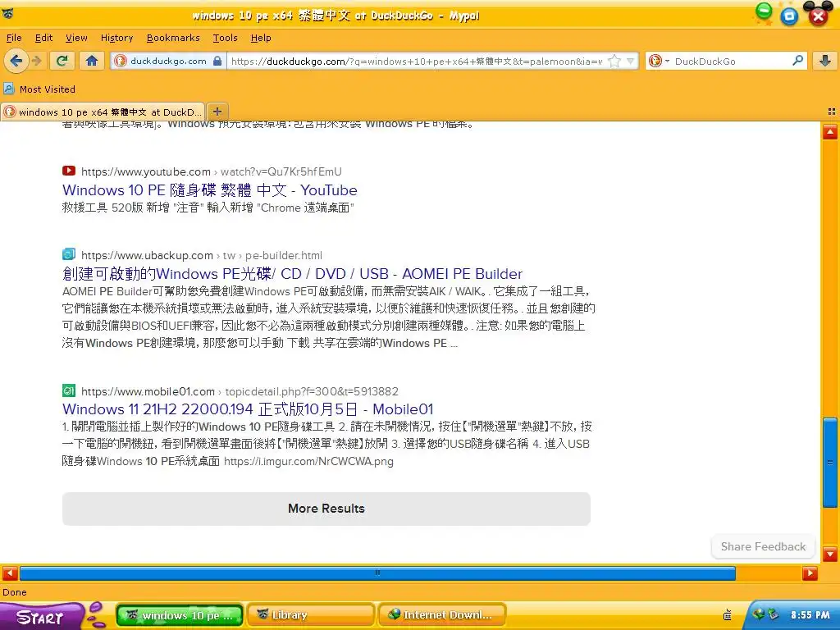Viewport: 840px width, 630px height.
Task: Open a new tab with plus button
Action: (x=217, y=112)
